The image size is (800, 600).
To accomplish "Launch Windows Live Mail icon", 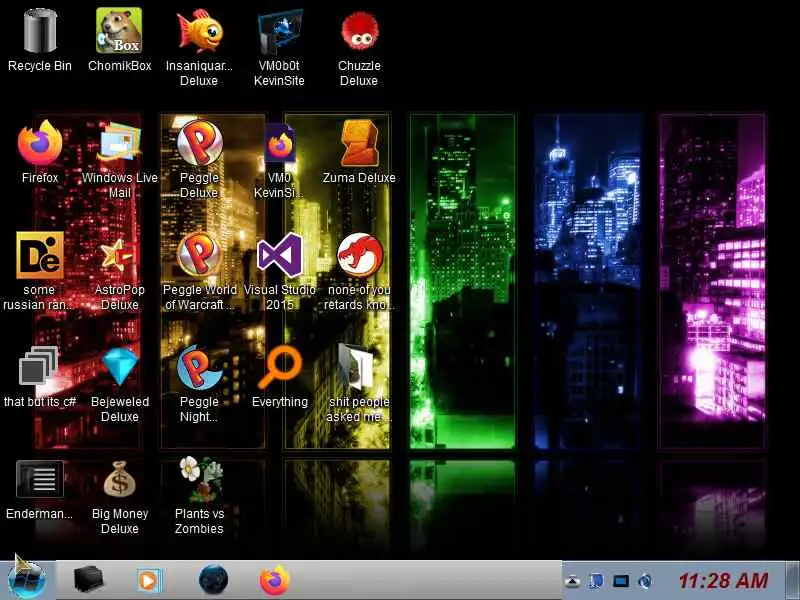I will (x=119, y=143).
